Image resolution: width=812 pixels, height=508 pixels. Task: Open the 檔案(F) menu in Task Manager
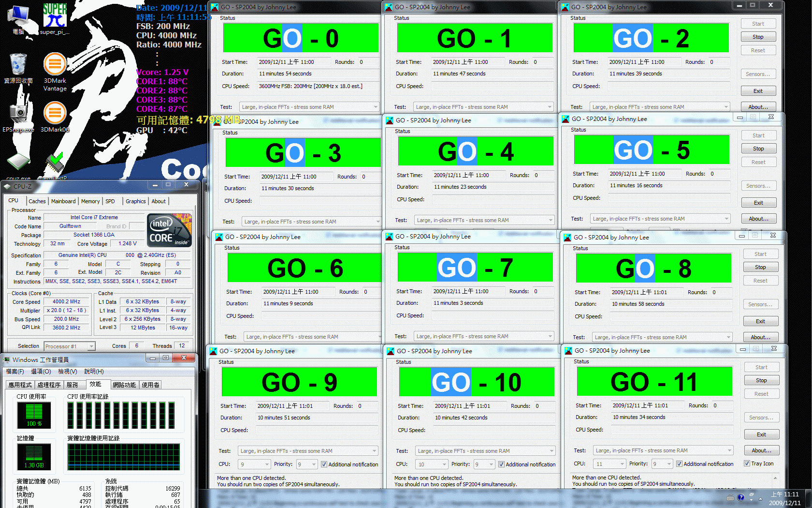[x=15, y=372]
